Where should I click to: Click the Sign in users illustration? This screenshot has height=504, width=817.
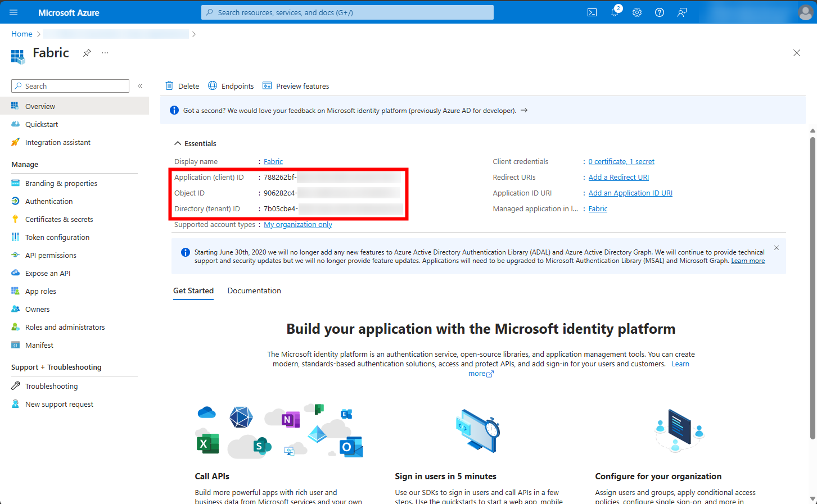(x=477, y=430)
